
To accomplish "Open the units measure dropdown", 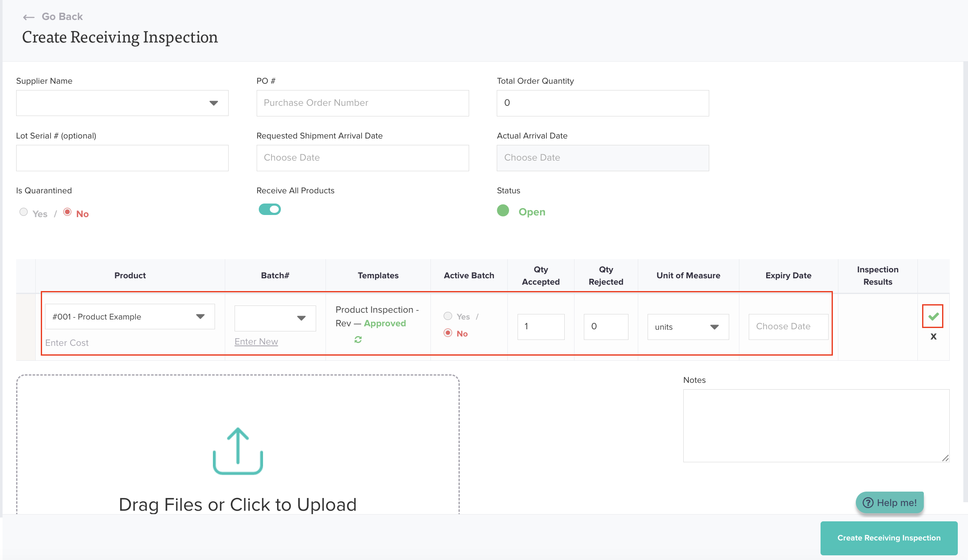I will pos(688,327).
